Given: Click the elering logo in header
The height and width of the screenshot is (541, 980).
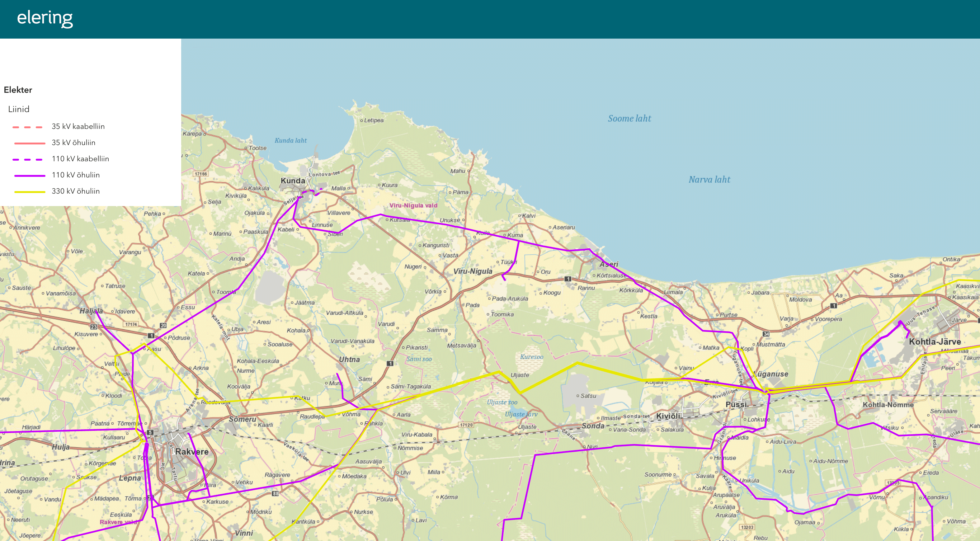Looking at the screenshot, I should click(x=45, y=18).
